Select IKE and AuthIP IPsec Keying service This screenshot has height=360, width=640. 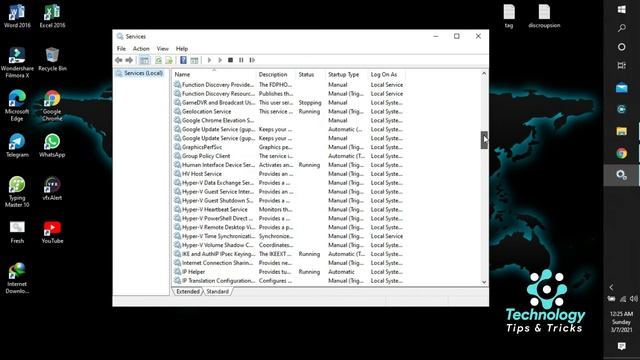[x=289, y=254]
